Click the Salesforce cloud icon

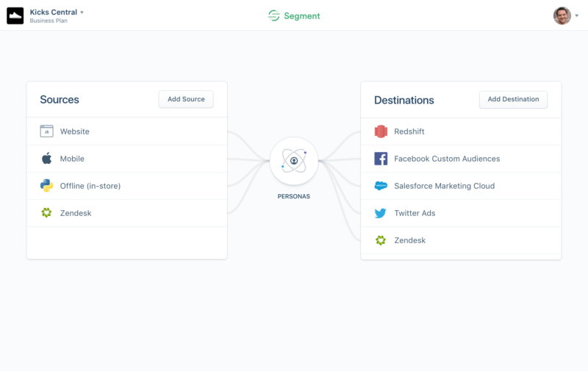[381, 186]
